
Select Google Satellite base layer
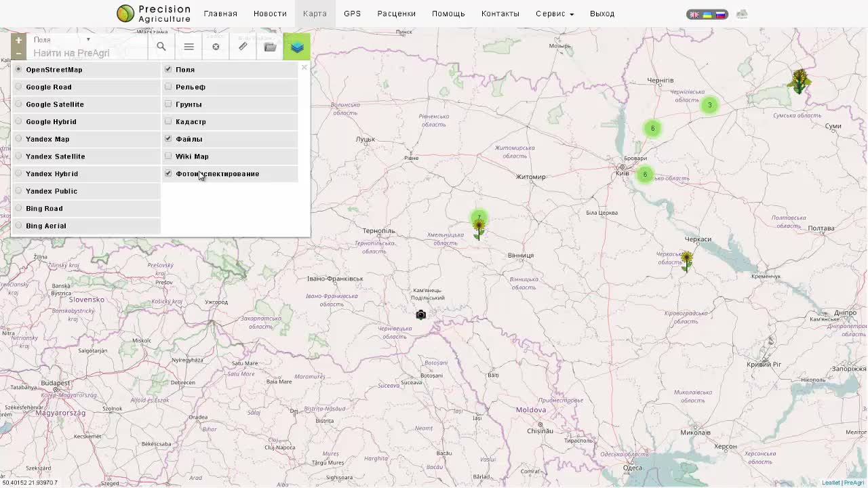point(86,104)
